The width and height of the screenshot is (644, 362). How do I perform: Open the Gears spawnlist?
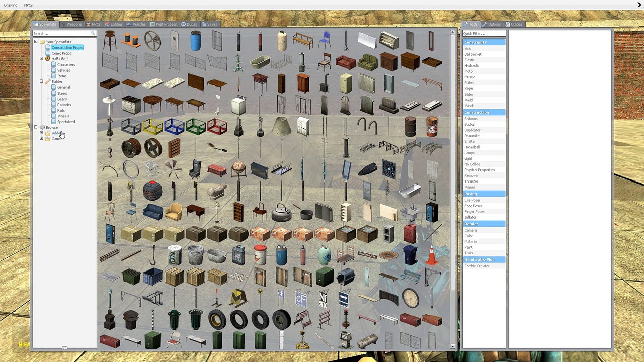62,99
